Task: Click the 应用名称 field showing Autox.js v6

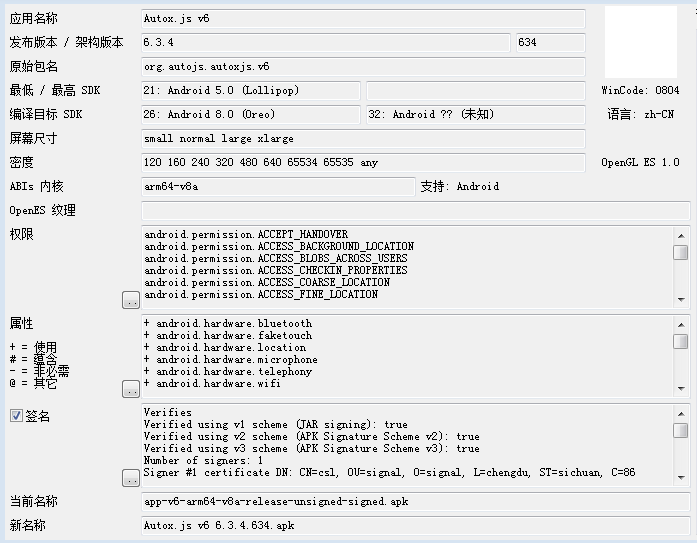Action: [x=363, y=19]
